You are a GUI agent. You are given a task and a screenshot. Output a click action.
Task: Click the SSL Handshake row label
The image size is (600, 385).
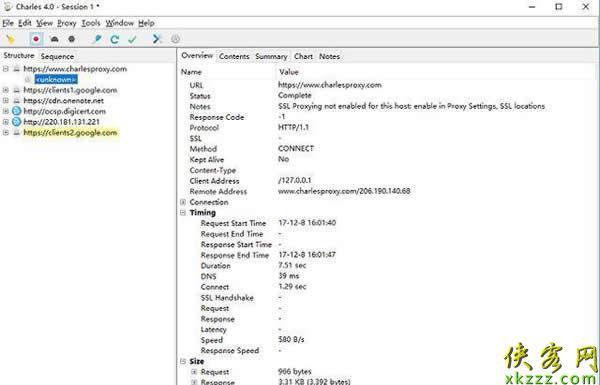(x=227, y=297)
